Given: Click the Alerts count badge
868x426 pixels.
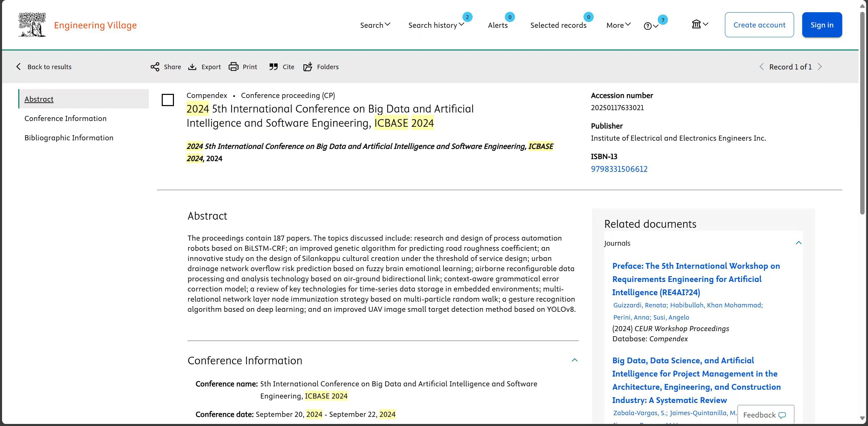Looking at the screenshot, I should point(510,17).
